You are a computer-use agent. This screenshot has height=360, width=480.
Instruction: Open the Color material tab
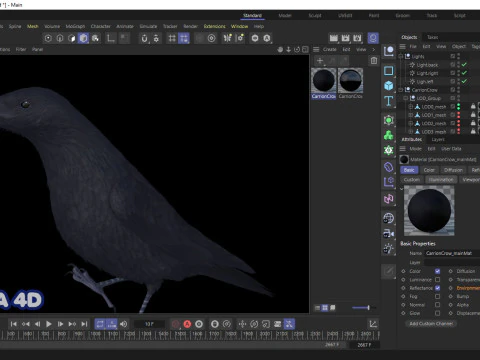pyautogui.click(x=429, y=170)
